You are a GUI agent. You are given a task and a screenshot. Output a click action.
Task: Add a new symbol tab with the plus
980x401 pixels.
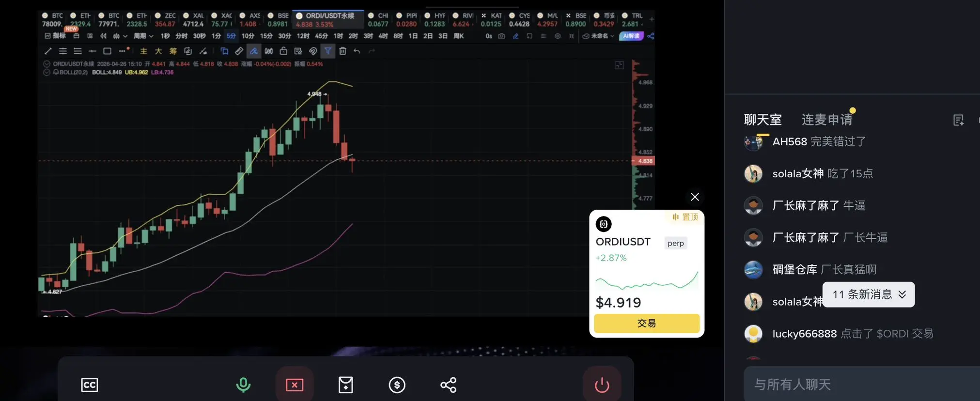click(652, 19)
